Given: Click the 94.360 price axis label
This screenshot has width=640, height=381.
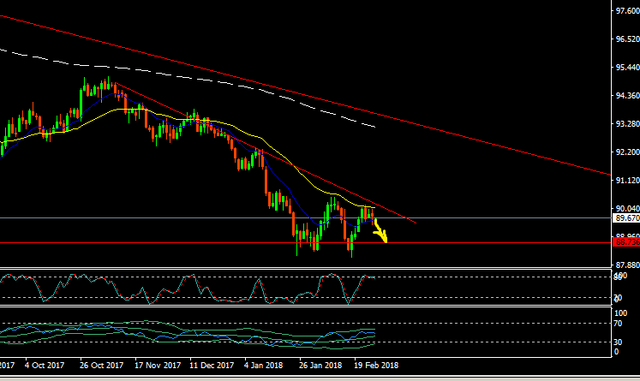Looking at the screenshot, I should 628,96.
